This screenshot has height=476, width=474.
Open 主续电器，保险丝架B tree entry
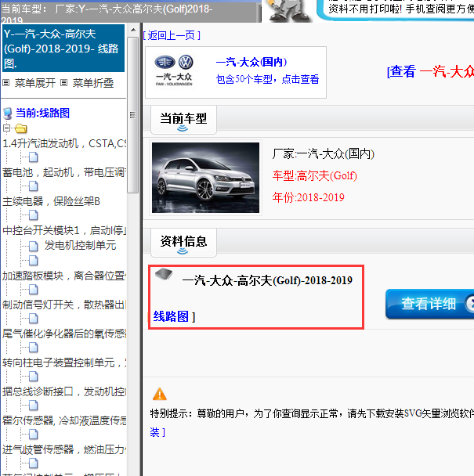(x=51, y=201)
